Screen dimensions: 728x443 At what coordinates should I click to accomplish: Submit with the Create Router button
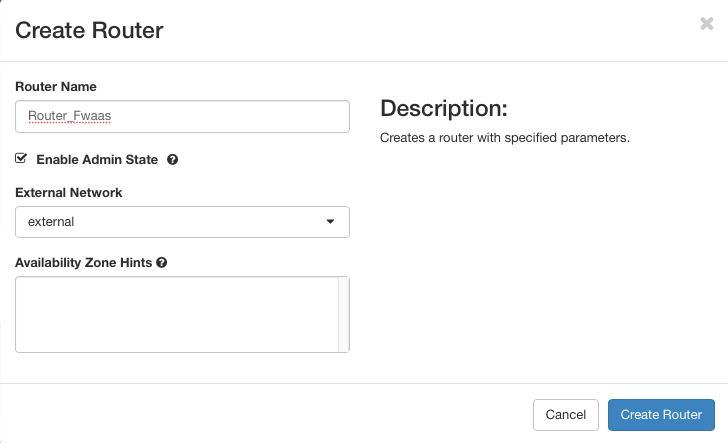tap(661, 414)
